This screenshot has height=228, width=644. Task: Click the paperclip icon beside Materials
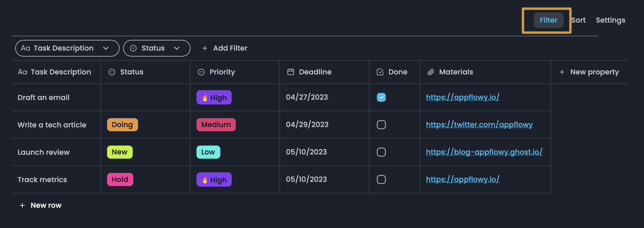[431, 72]
